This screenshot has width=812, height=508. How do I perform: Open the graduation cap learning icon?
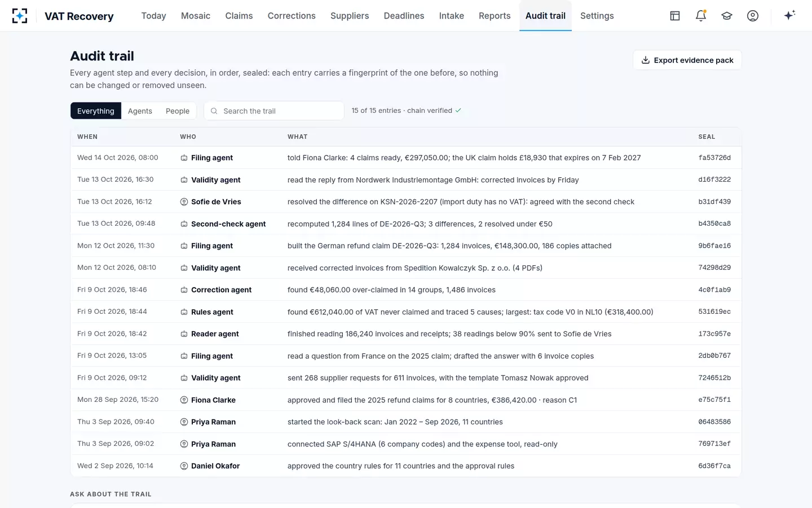click(727, 16)
